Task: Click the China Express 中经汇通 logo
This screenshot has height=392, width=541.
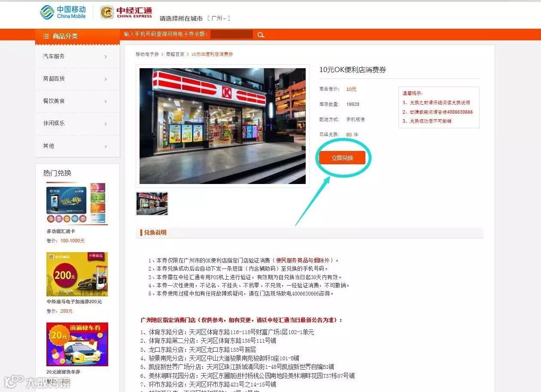Action: (126, 12)
